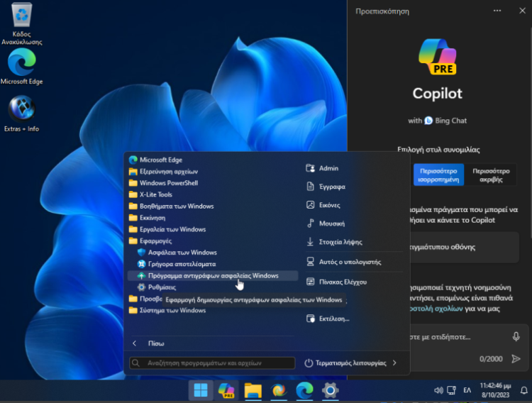Open File Explorer from the taskbar
Viewport: 532px width, 403px height.
point(253,390)
